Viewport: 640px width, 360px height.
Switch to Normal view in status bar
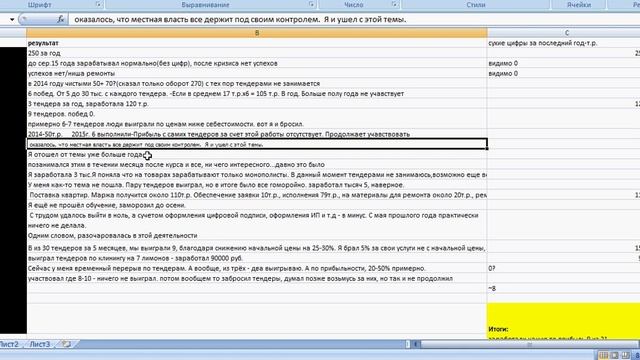603,356
